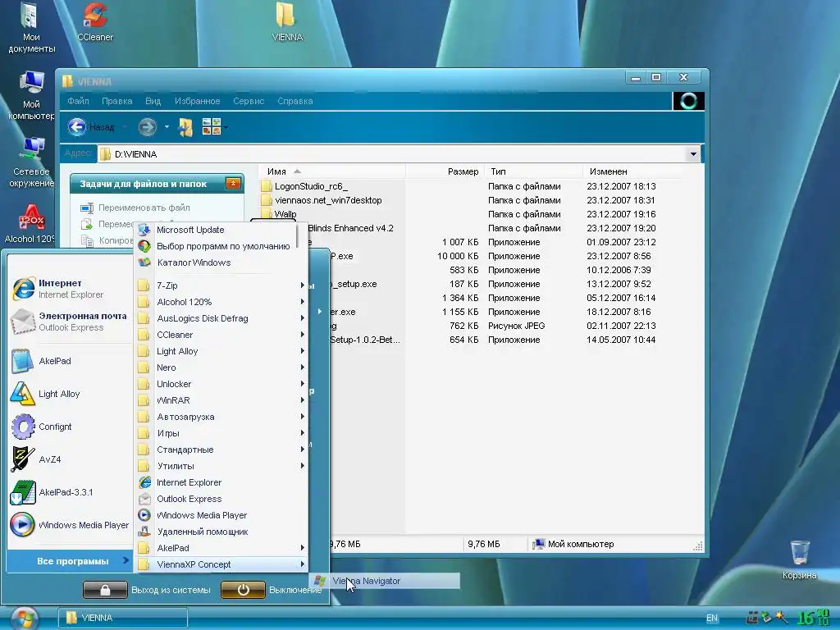Select the LogonStudio_rc6_ folder
This screenshot has height=630, width=840.
(311, 186)
